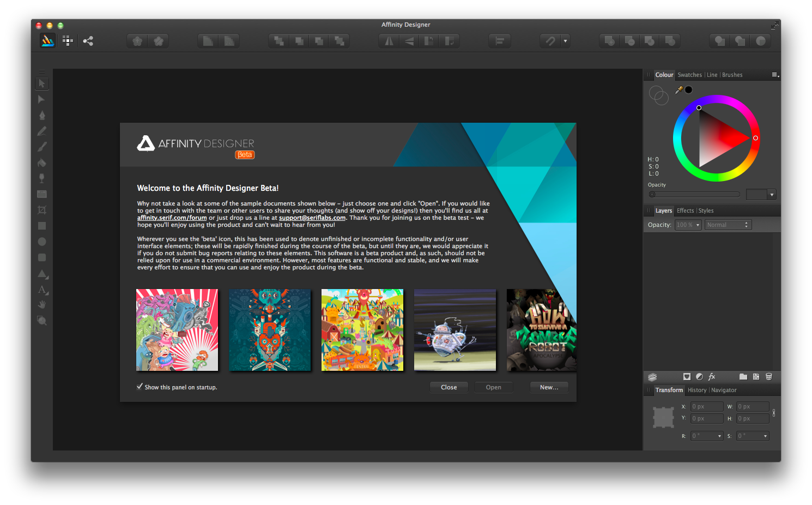
Task: Select the Artistic Text tool
Action: pyautogui.click(x=42, y=289)
